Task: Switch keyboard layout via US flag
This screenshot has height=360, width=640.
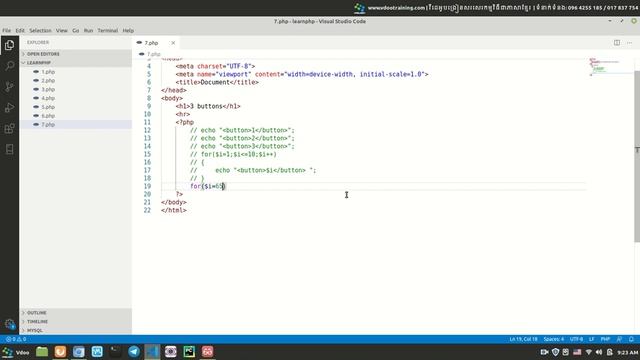Action: point(577,352)
